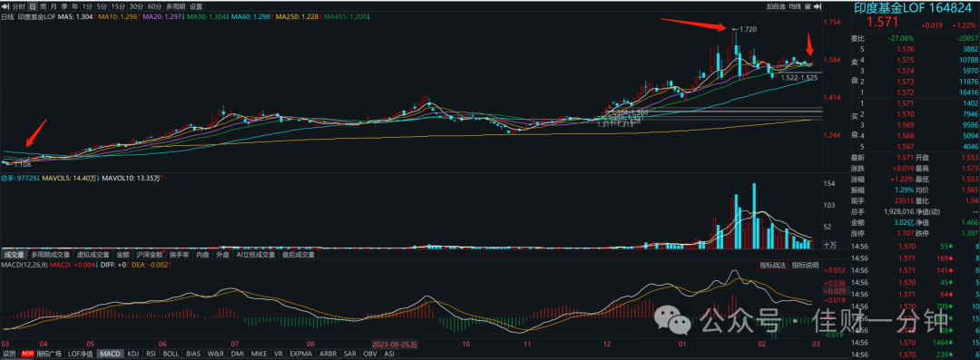Switch to BIAS indicator

pos(194,354)
